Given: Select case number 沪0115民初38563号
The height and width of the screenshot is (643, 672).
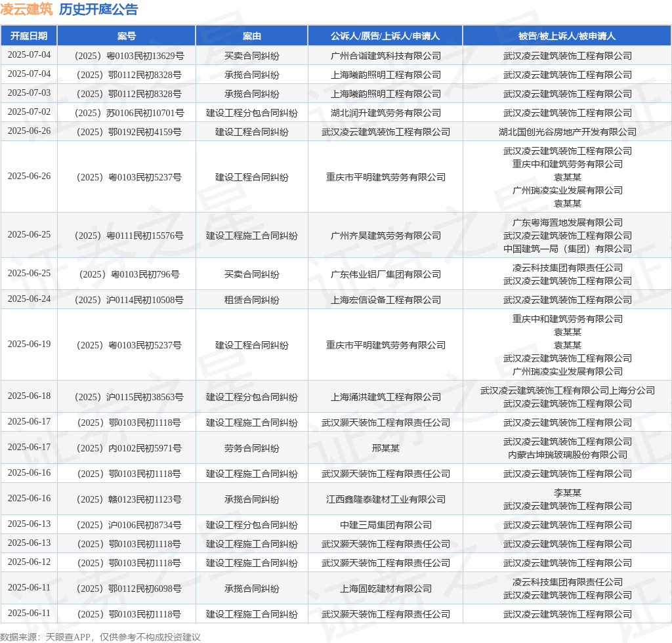Looking at the screenshot, I should coord(129,397).
